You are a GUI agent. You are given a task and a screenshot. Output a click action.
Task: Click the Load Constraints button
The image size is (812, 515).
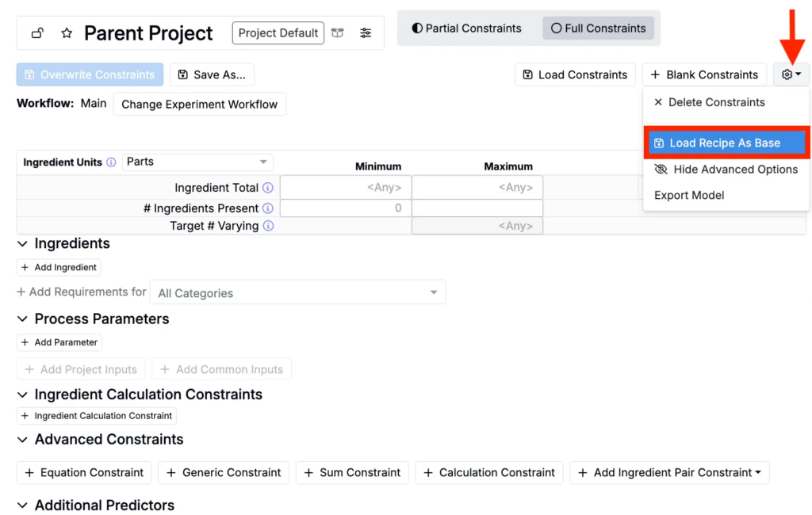575,74
